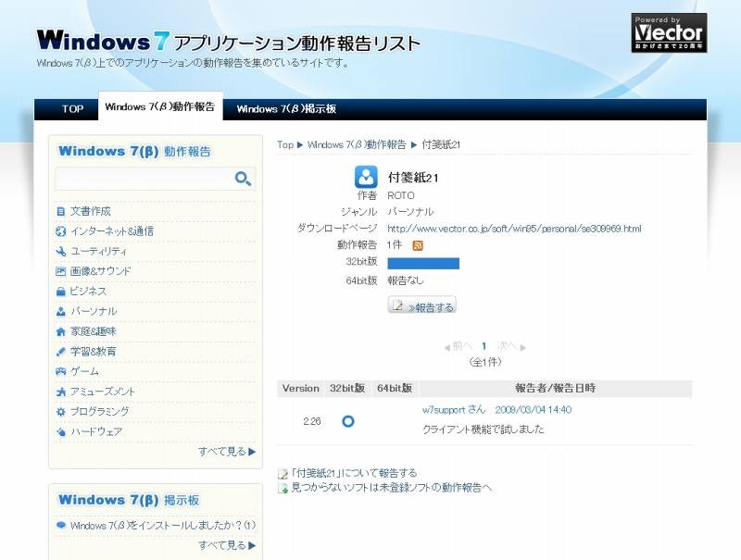Screen dimensions: 741x560
Task: Open the 画像&サウンド category
Action: [x=100, y=271]
